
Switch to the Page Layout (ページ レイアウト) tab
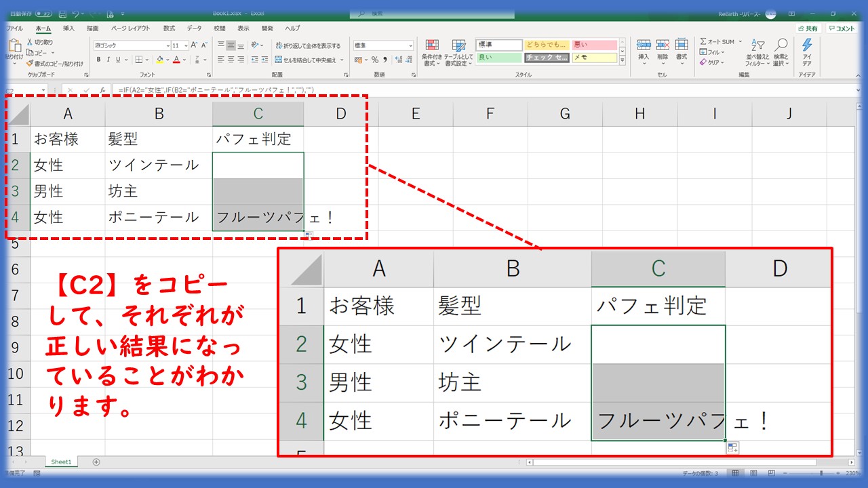coord(131,28)
